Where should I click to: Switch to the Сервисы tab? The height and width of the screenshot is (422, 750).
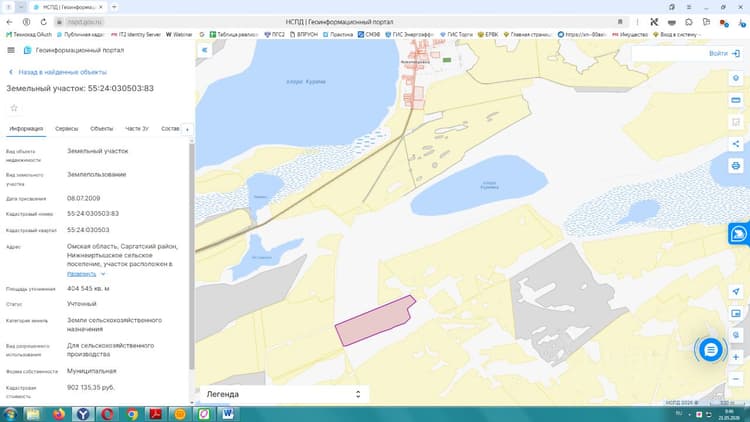(66, 129)
